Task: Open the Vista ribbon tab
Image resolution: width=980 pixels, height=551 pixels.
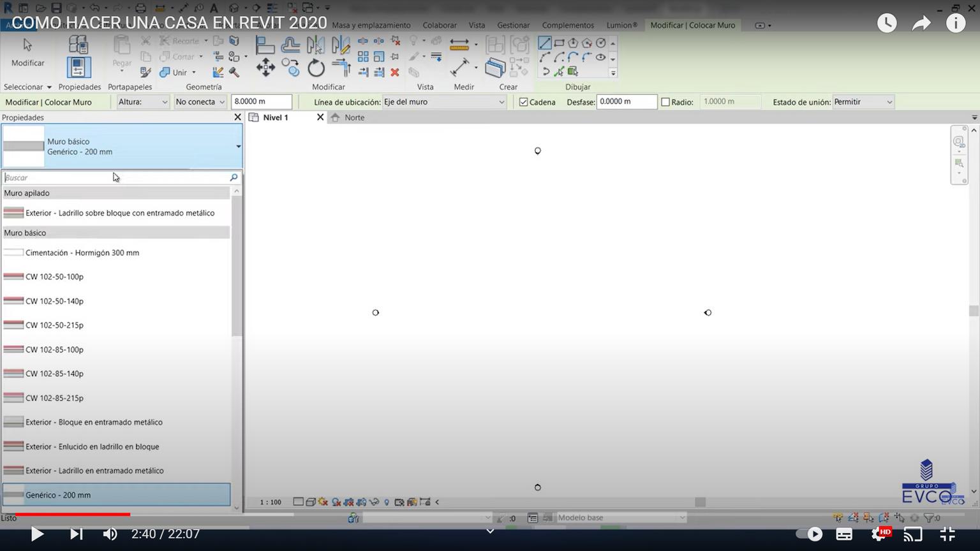Action: coord(477,26)
